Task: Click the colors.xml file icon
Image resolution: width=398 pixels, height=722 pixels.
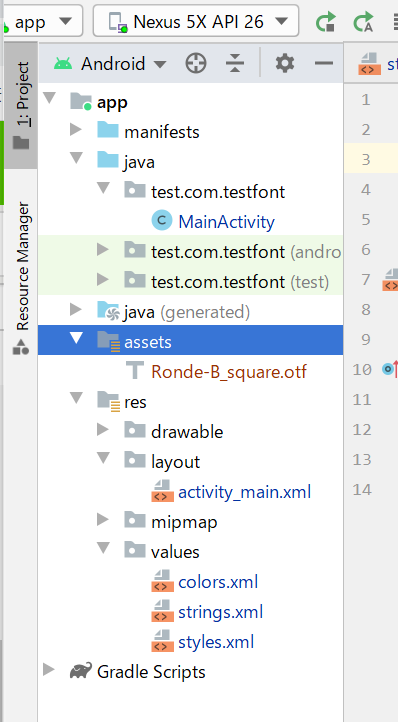Action: (x=163, y=581)
